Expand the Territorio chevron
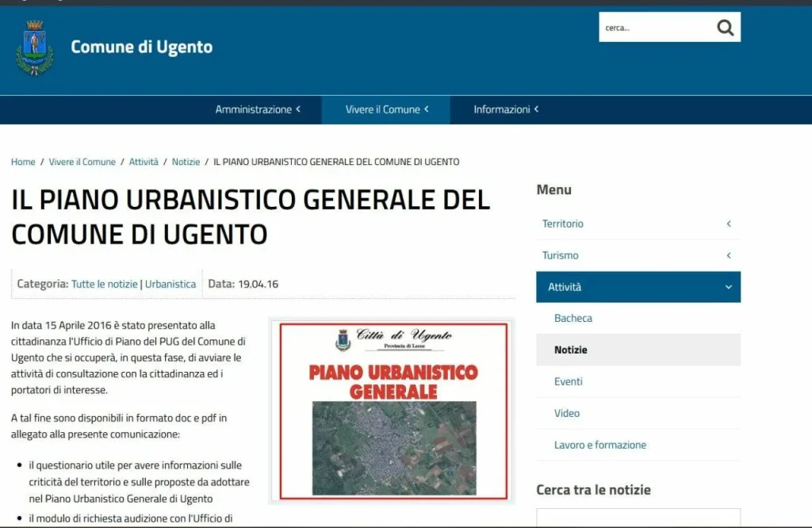 click(729, 224)
